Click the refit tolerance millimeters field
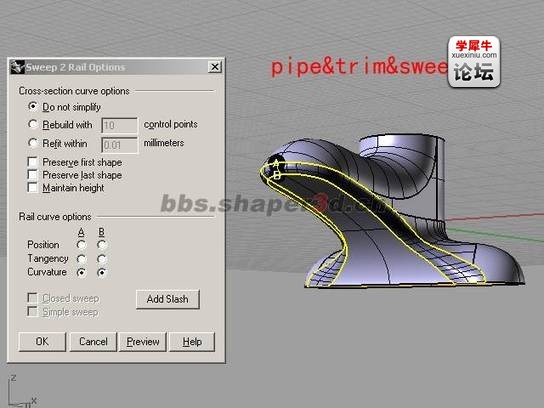 click(x=119, y=145)
